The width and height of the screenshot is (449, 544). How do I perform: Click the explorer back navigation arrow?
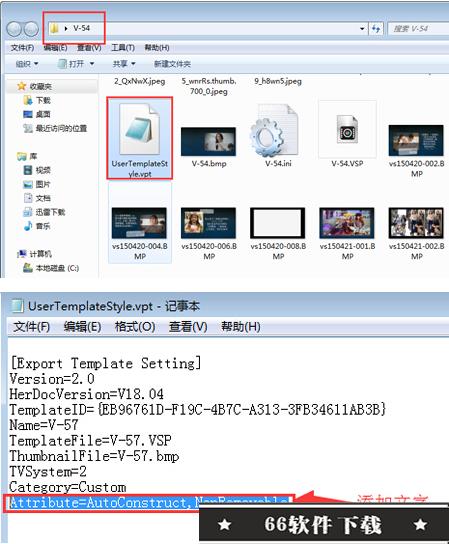[x=14, y=29]
